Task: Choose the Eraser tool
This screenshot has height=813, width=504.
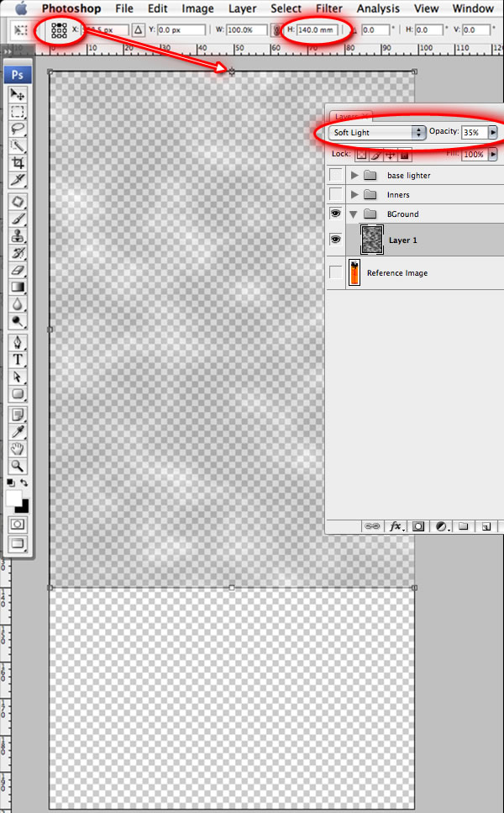Action: point(17,270)
